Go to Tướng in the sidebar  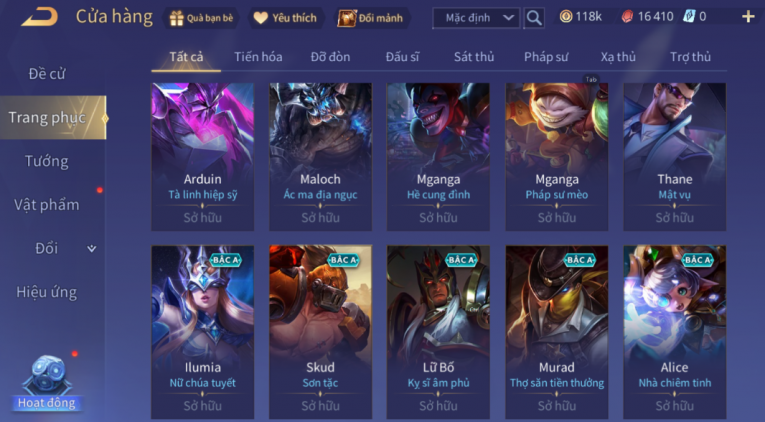46,161
